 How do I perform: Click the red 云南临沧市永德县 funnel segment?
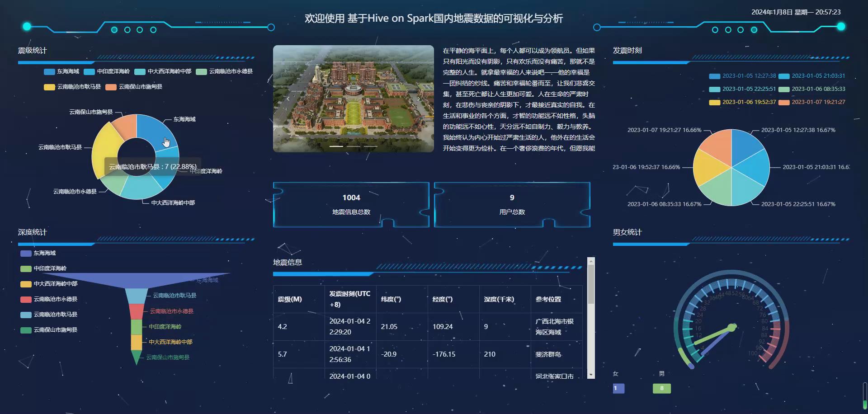click(x=136, y=311)
